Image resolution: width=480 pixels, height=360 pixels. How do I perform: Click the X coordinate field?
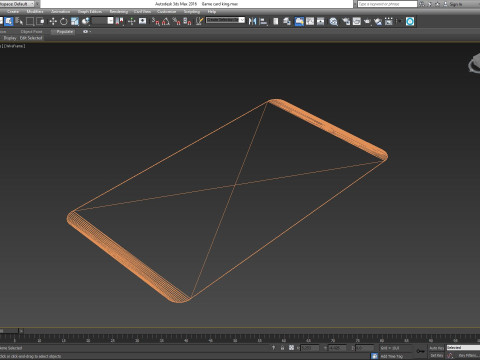tap(309, 348)
